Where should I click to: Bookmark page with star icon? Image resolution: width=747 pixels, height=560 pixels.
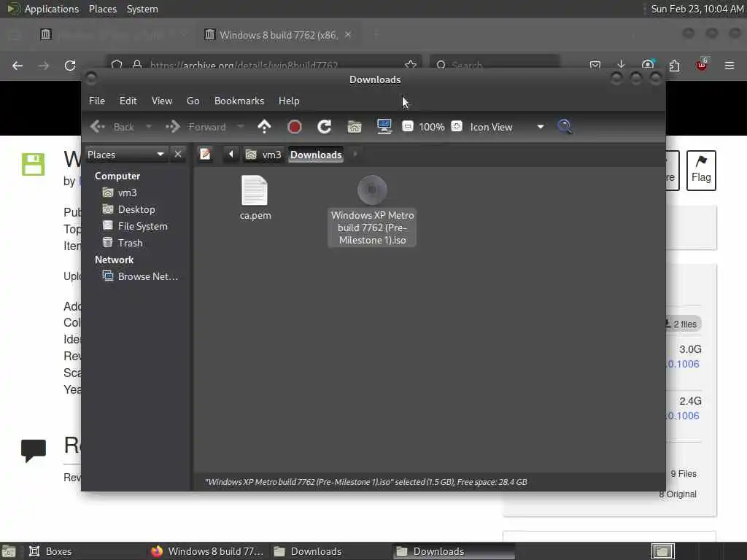[x=411, y=65]
